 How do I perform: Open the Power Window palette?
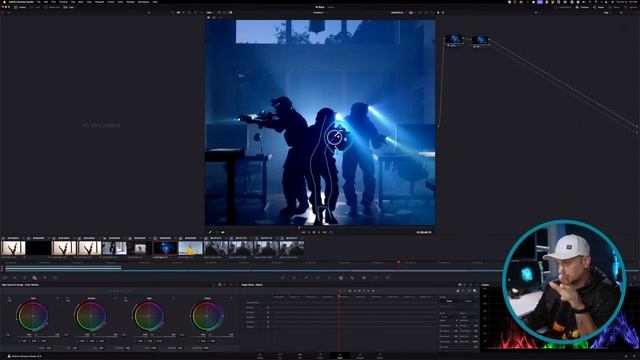[318, 278]
